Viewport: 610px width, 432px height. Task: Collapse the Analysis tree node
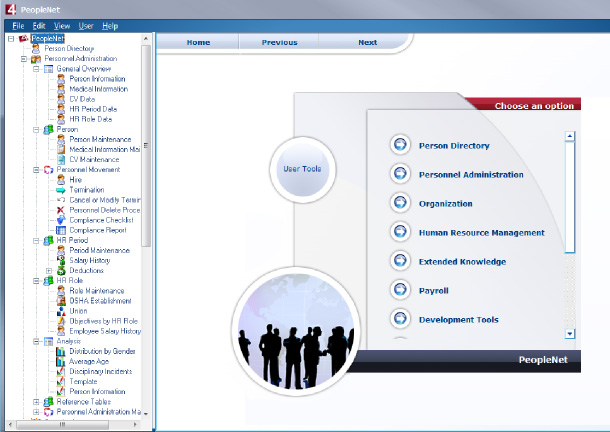coord(36,341)
